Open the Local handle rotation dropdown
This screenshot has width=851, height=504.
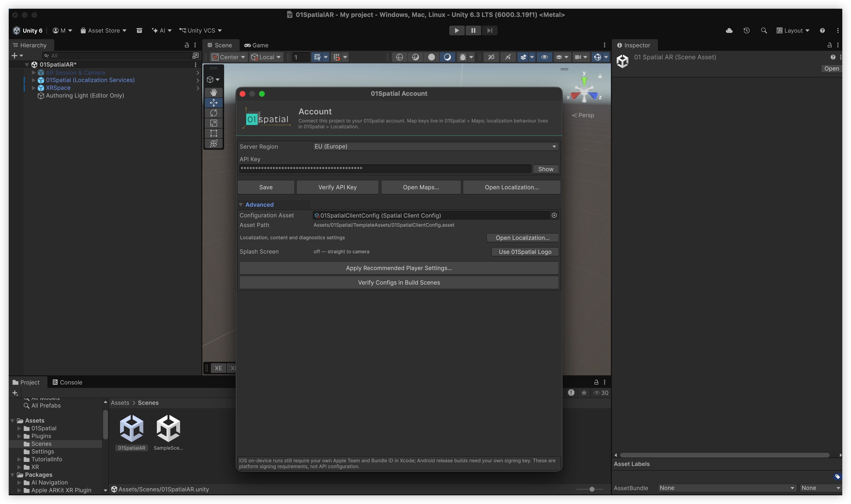coord(266,57)
